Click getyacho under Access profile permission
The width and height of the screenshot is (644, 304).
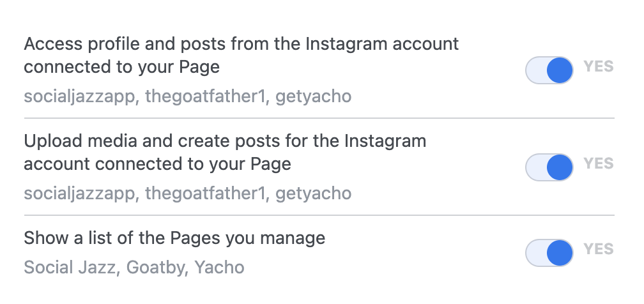[x=313, y=96]
